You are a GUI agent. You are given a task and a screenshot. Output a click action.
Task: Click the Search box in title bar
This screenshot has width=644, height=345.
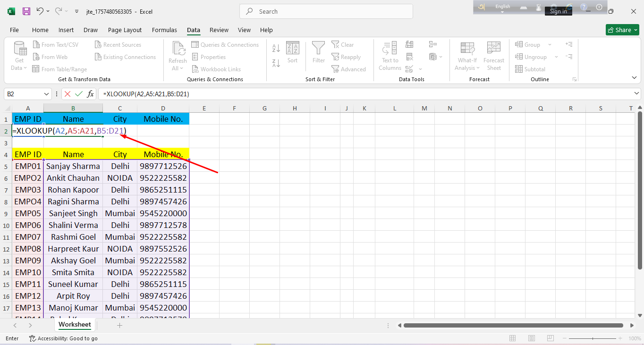tap(326, 11)
